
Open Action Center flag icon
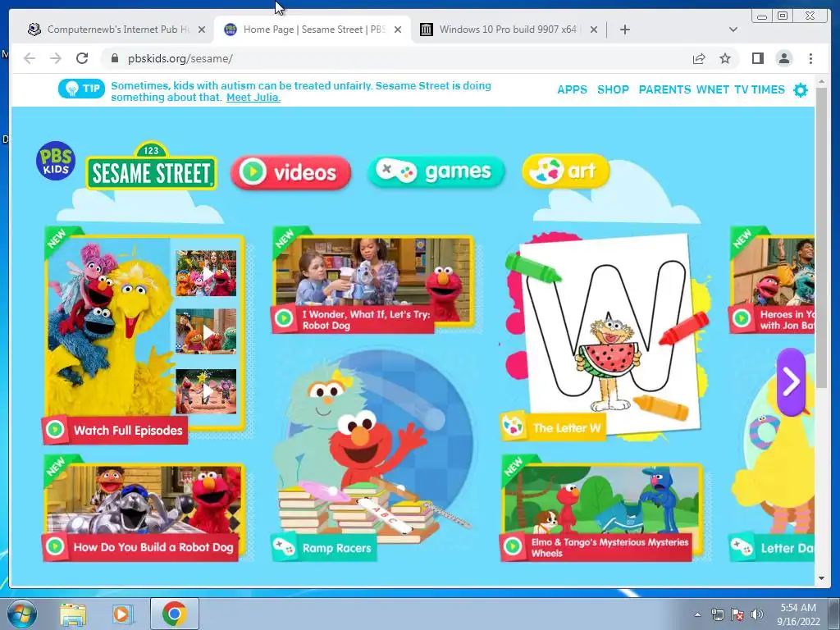[x=737, y=615]
